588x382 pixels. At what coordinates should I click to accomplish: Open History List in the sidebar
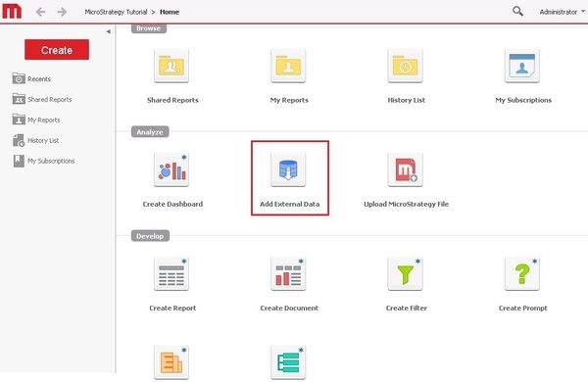pyautogui.click(x=35, y=141)
